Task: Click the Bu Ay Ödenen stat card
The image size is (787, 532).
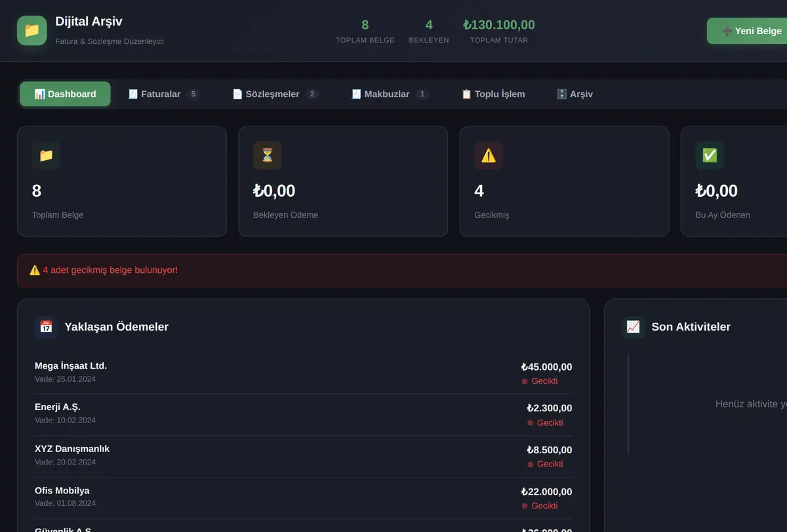Action: [734, 181]
